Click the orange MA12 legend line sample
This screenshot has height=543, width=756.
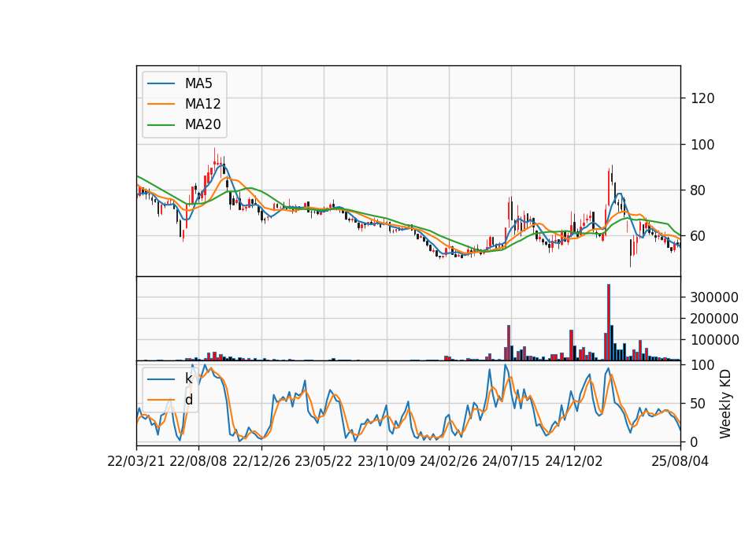coord(161,104)
